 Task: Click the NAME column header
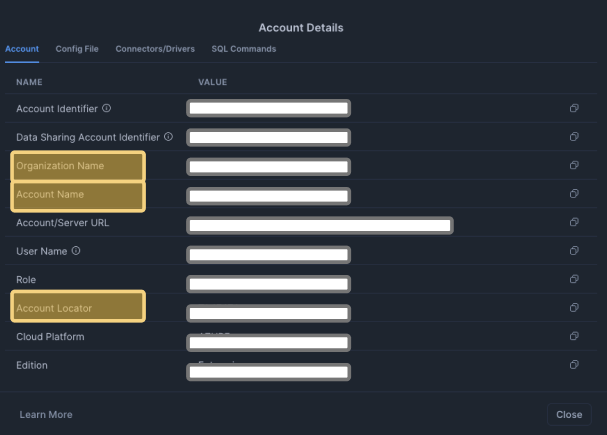click(29, 82)
